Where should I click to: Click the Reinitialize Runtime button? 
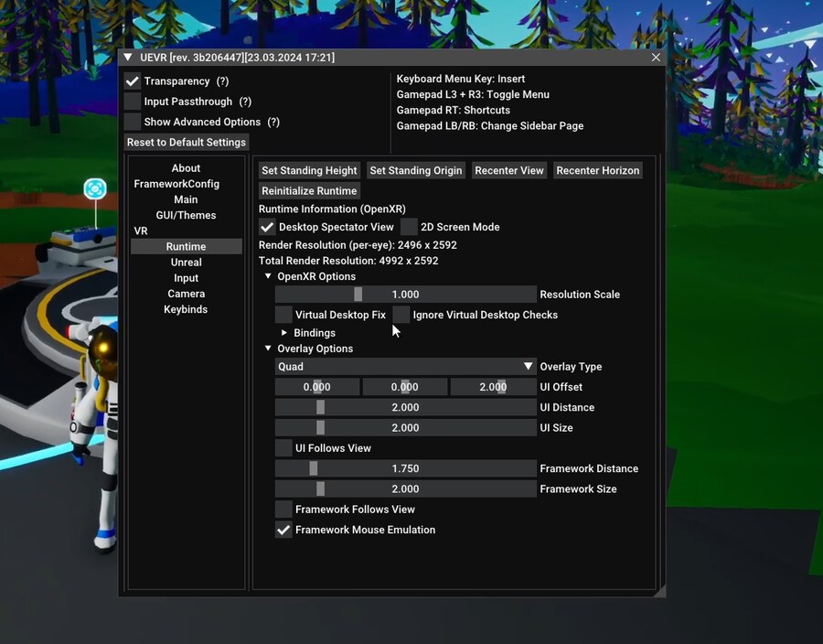tap(310, 190)
